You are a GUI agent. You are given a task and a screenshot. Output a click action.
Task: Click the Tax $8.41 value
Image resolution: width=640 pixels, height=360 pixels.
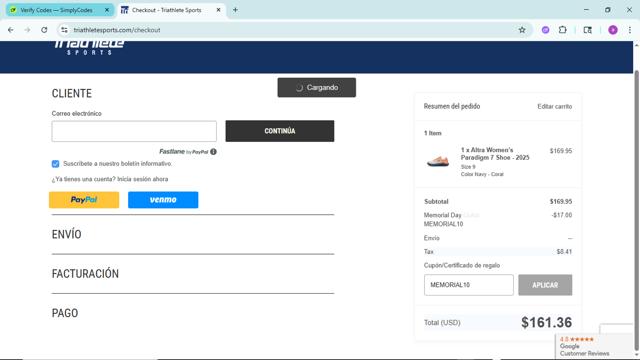(564, 252)
